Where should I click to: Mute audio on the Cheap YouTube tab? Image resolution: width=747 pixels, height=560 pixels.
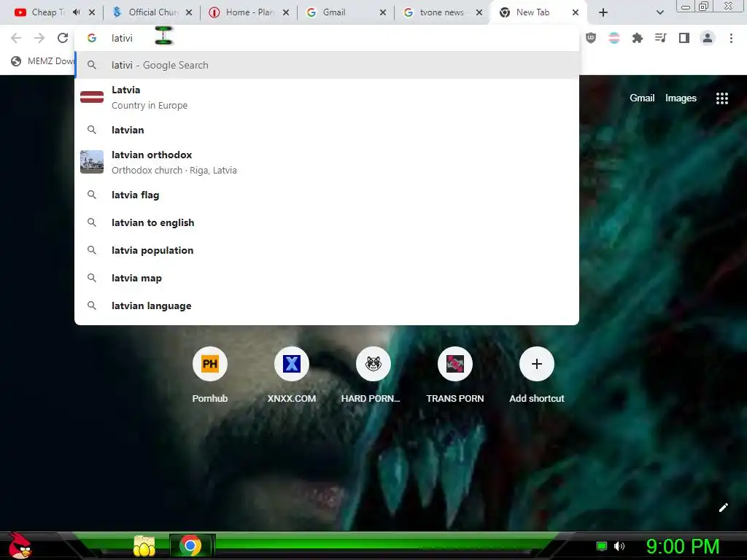(76, 12)
